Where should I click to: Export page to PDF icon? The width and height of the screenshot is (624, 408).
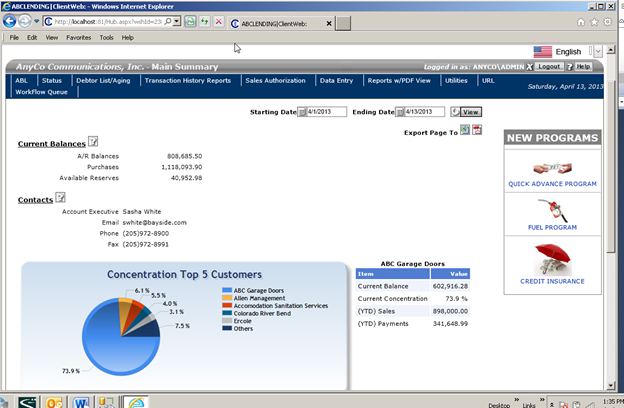pos(477,130)
